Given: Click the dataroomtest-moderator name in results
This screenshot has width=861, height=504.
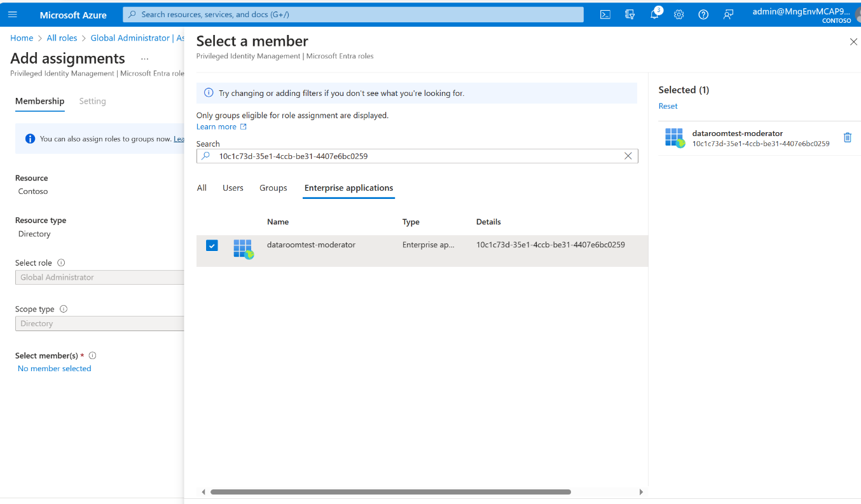Looking at the screenshot, I should click(x=311, y=245).
